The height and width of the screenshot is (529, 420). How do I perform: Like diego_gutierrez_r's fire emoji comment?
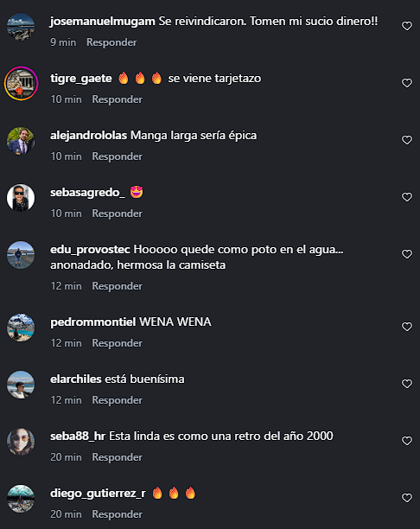coord(407,498)
